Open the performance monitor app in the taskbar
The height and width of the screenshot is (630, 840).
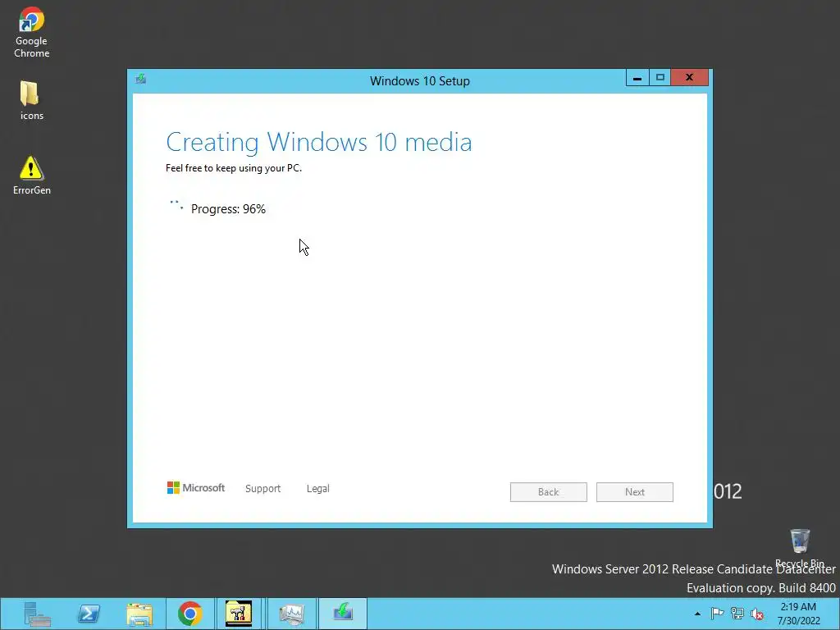click(x=291, y=614)
